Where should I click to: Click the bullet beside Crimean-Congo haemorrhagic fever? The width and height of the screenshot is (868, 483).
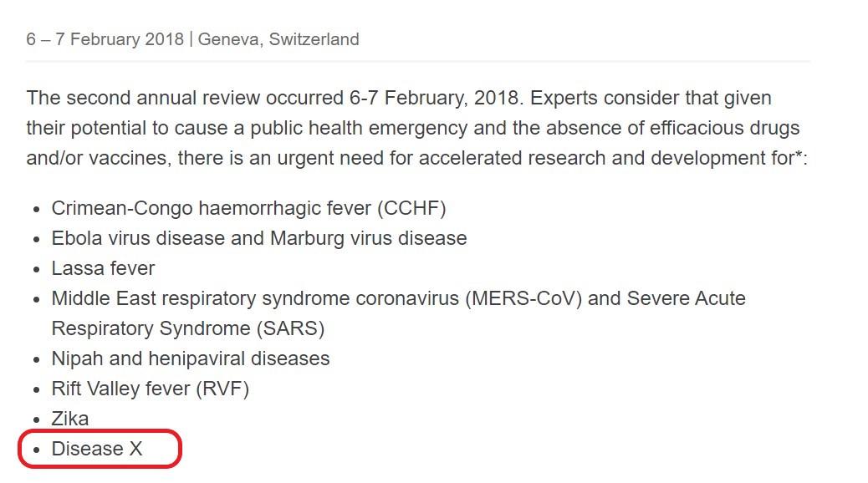[x=37, y=209]
